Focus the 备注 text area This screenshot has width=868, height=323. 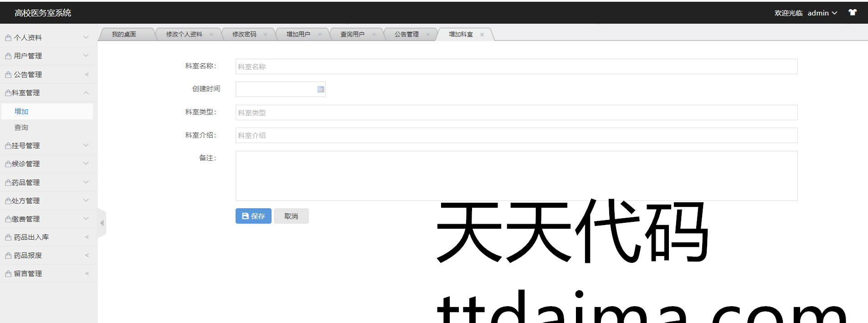516,175
